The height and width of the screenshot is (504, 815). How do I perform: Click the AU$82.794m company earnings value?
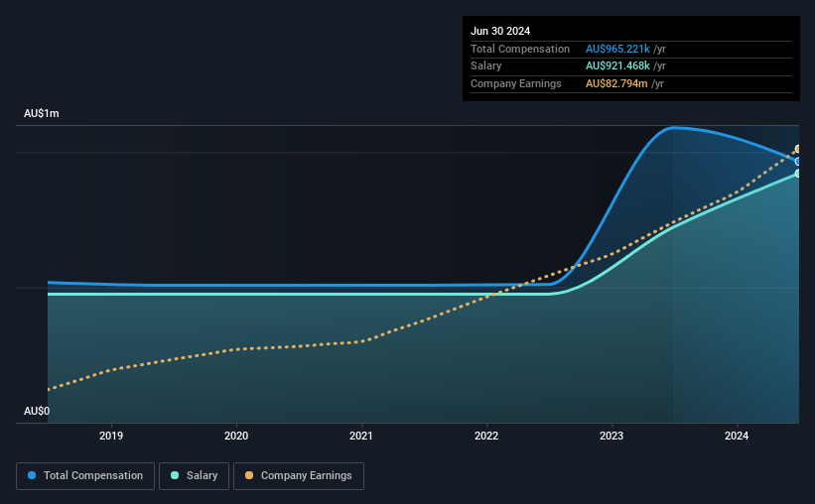point(616,83)
